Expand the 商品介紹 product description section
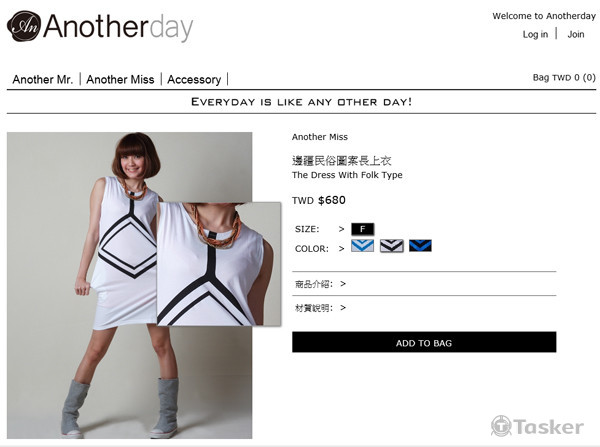This screenshot has width=600, height=447. click(320, 284)
